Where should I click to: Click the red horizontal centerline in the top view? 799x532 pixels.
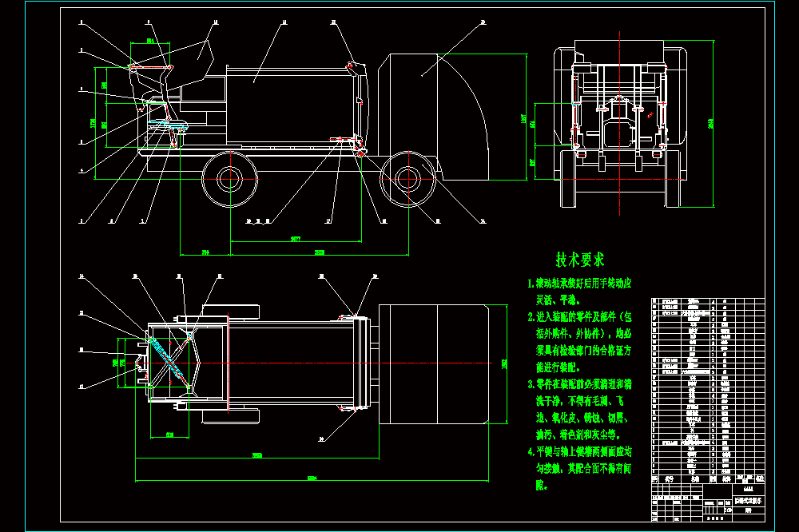point(308,363)
